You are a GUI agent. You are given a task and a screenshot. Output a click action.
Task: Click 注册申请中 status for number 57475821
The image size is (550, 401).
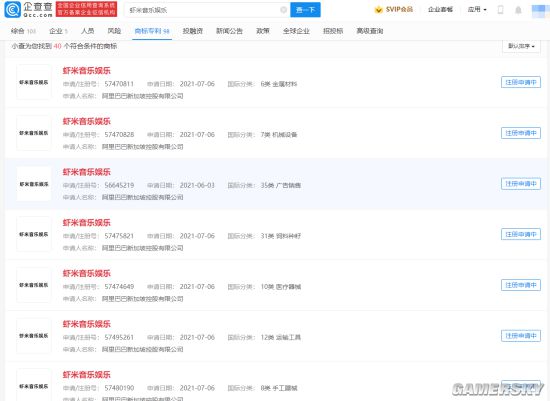point(521,234)
